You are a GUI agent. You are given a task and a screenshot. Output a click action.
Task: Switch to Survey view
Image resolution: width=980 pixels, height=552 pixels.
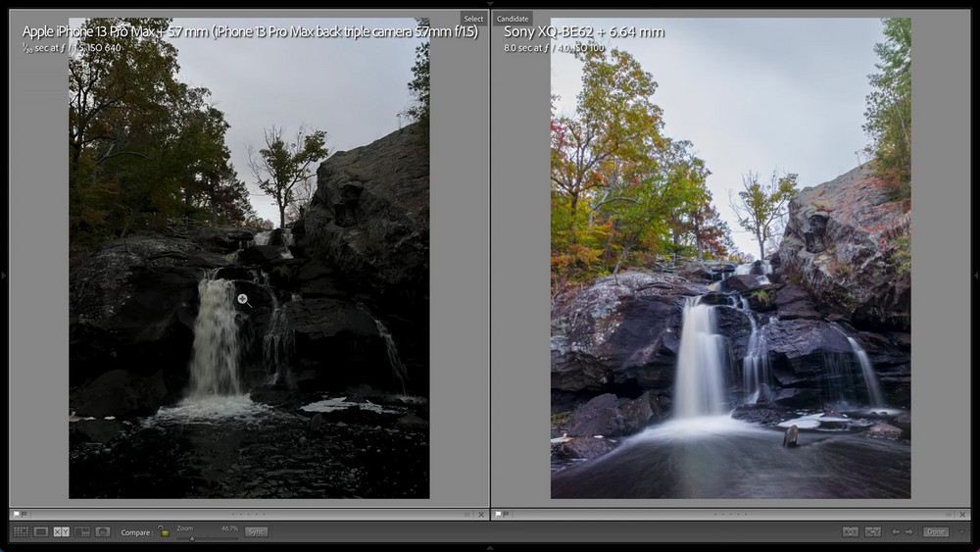coord(82,531)
